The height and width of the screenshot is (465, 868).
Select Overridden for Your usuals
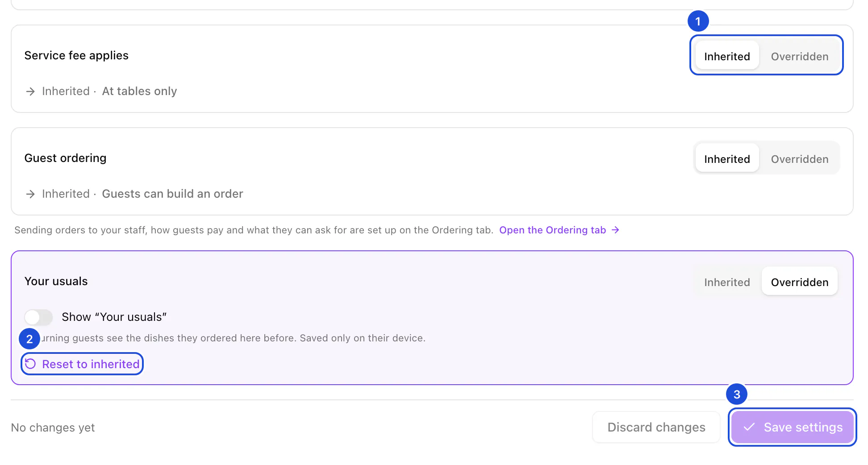(799, 282)
